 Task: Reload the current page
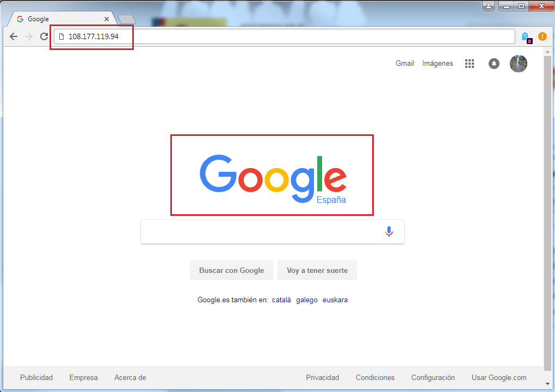pyautogui.click(x=44, y=36)
